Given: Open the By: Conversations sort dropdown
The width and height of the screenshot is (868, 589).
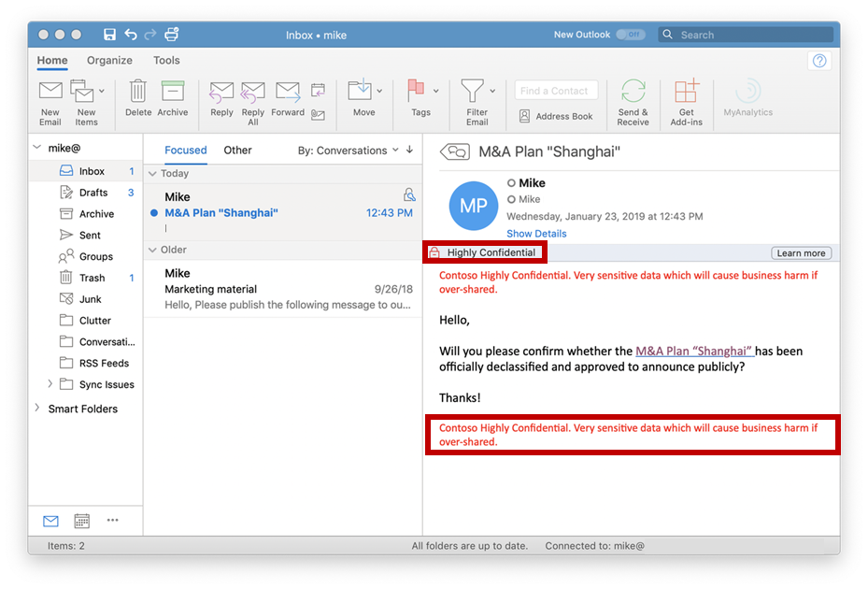Looking at the screenshot, I should pos(348,151).
